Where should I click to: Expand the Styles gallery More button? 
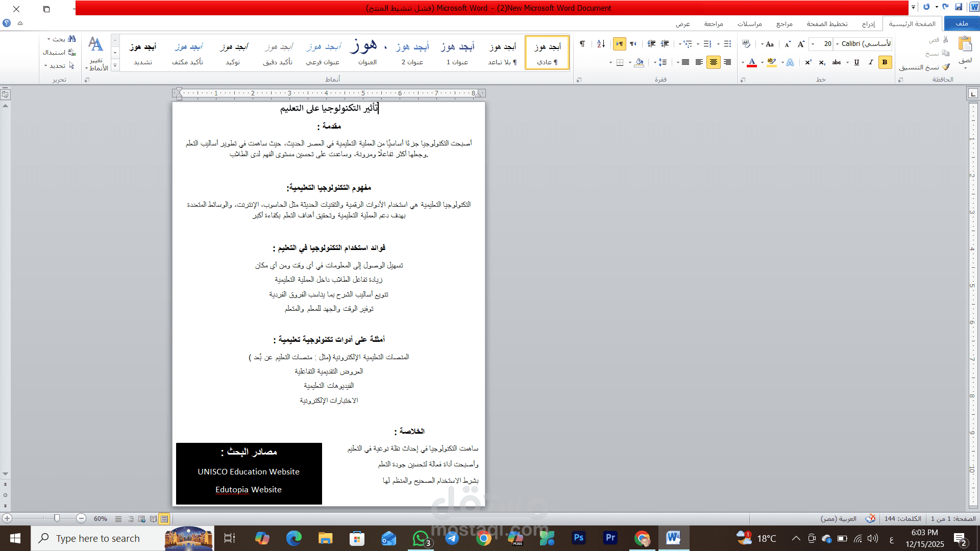tap(115, 65)
